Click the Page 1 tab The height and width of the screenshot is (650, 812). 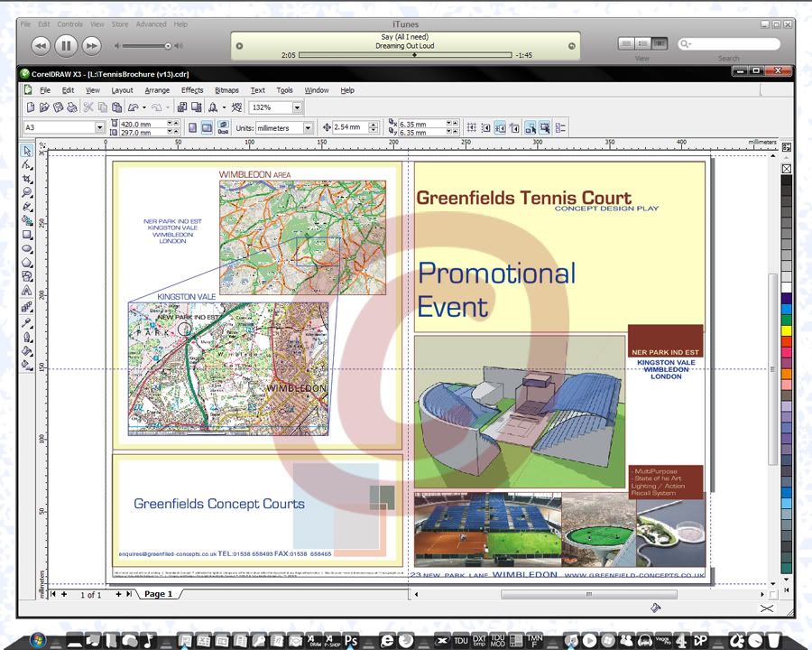click(158, 594)
